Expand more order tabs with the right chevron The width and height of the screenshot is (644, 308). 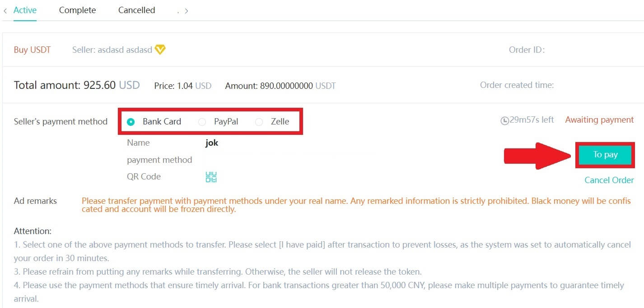coord(187,10)
